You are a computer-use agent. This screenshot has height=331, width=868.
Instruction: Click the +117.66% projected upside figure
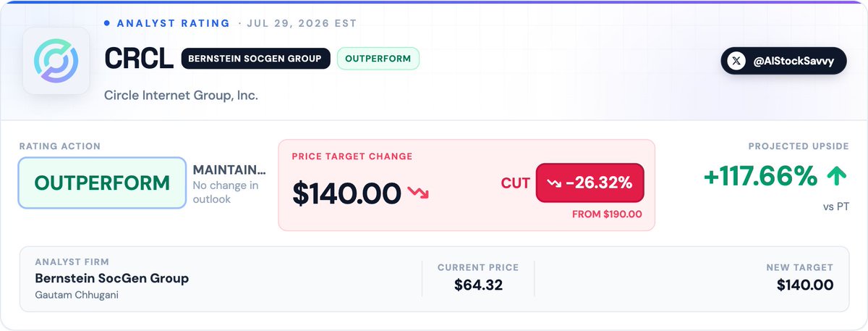tap(760, 176)
